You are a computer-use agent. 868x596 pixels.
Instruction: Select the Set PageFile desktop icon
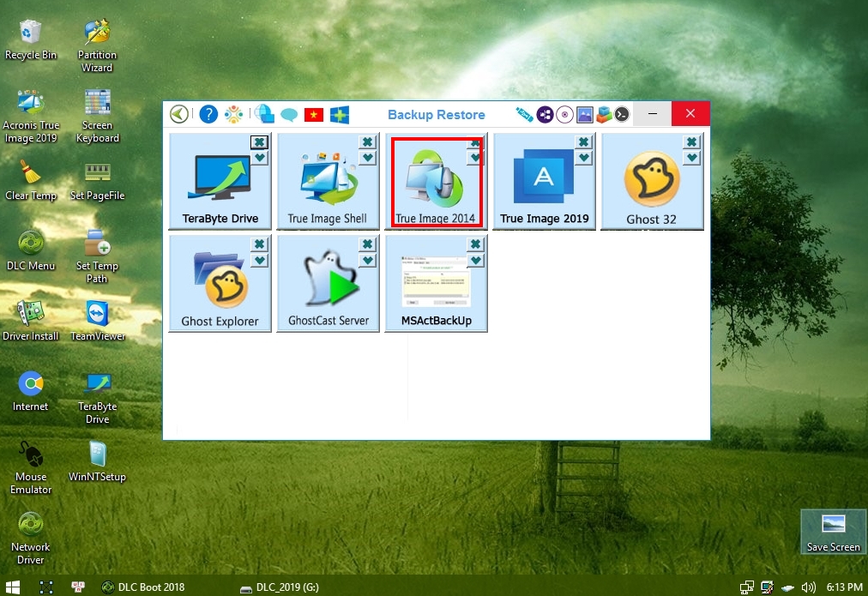(x=98, y=180)
